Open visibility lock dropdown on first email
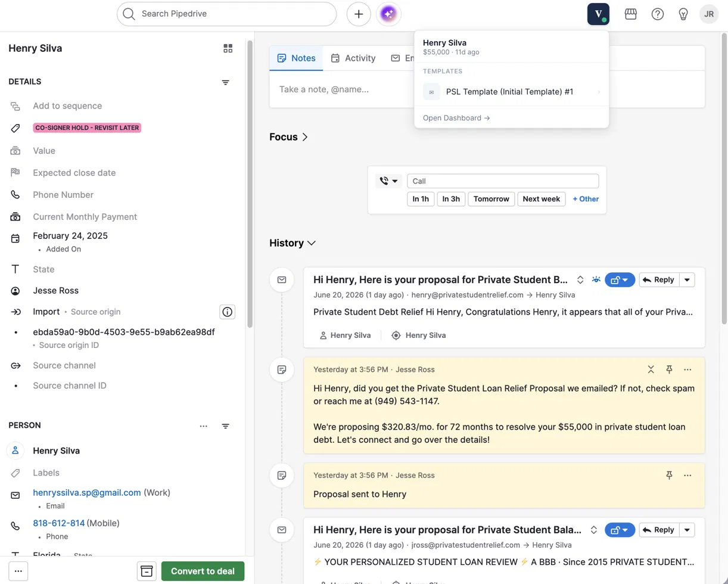Image resolution: width=728 pixels, height=584 pixels. point(620,279)
